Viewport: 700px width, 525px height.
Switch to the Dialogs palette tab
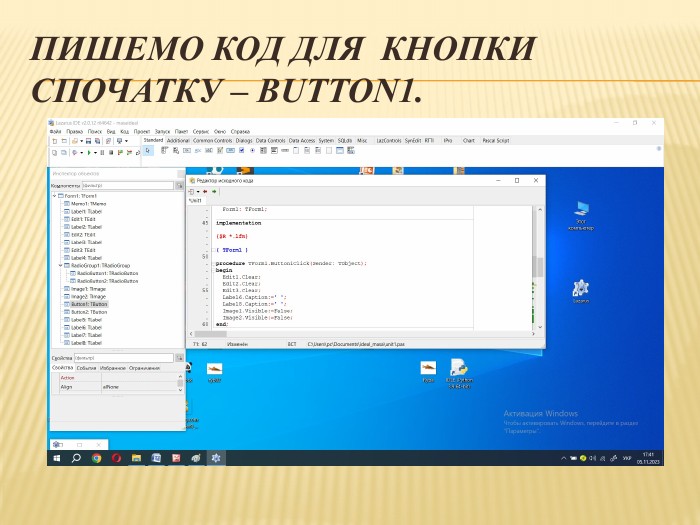coord(244,141)
